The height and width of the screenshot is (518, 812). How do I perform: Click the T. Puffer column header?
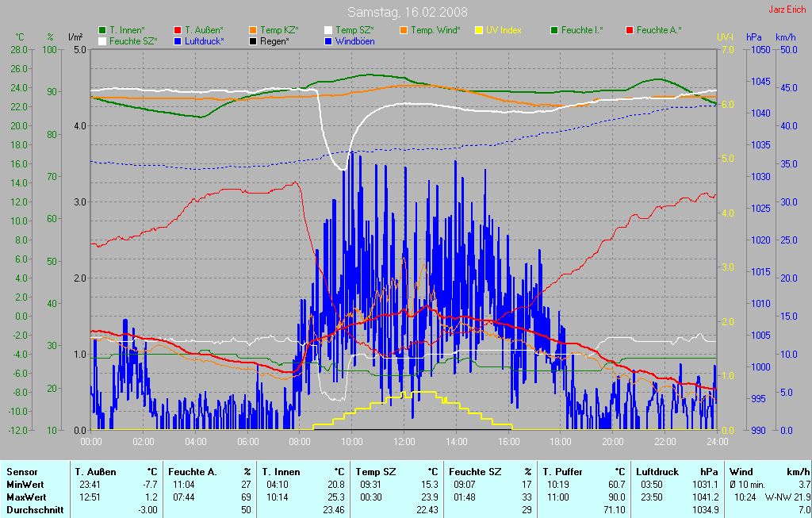(x=562, y=472)
